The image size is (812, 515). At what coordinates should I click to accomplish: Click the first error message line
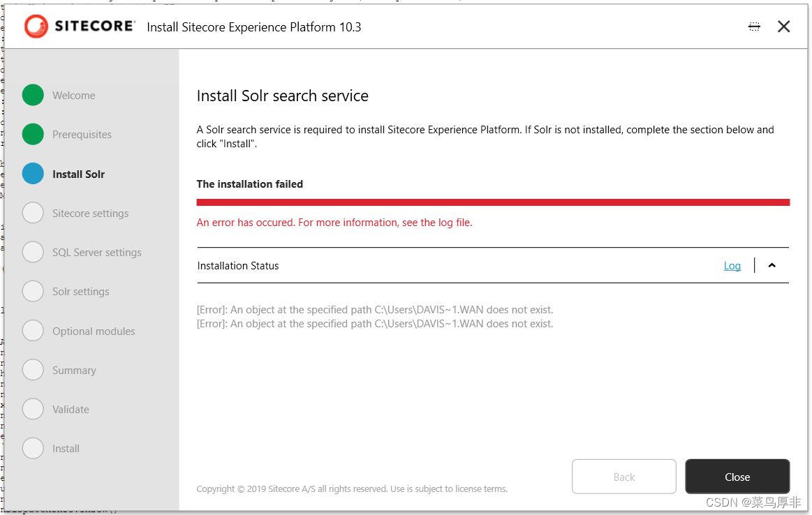[375, 309]
